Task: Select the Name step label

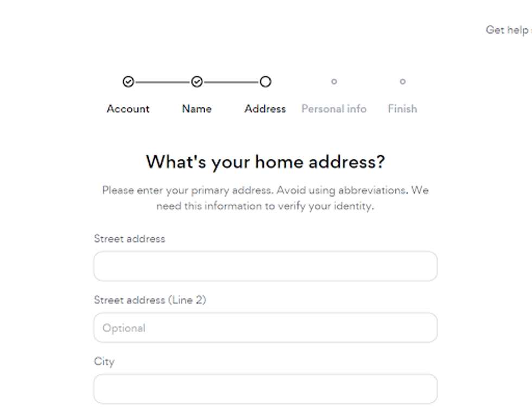Action: pos(197,109)
